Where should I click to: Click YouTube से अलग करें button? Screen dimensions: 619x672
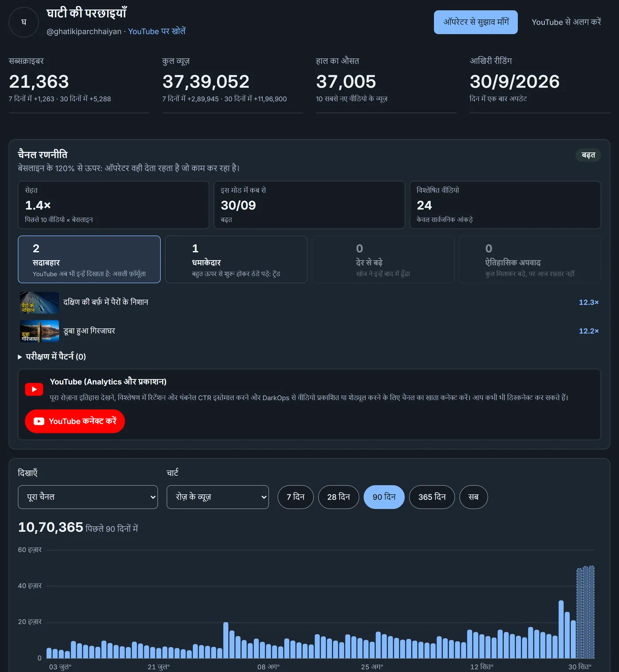[566, 22]
